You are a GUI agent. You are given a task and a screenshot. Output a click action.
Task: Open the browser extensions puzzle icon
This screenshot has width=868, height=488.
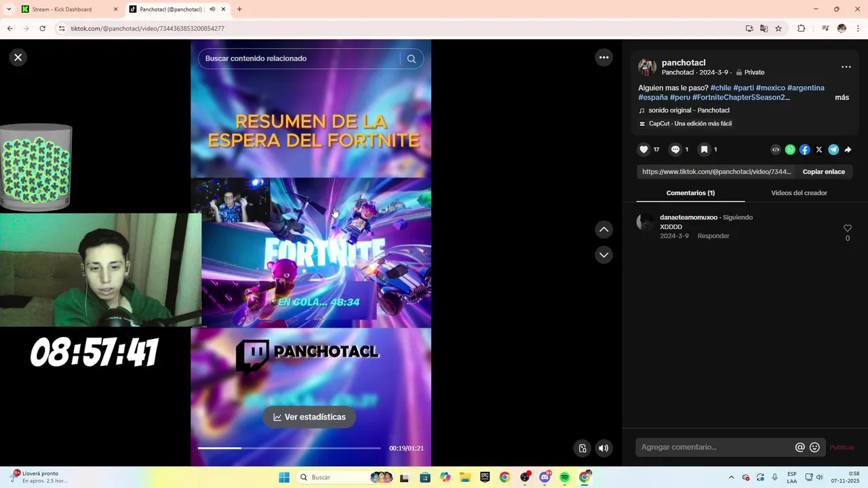(802, 28)
